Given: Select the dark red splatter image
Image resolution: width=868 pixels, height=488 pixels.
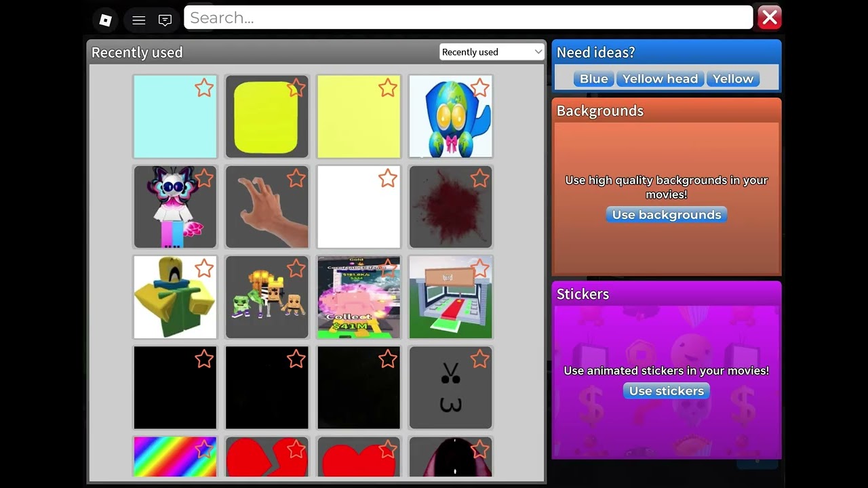Looking at the screenshot, I should click(x=450, y=207).
